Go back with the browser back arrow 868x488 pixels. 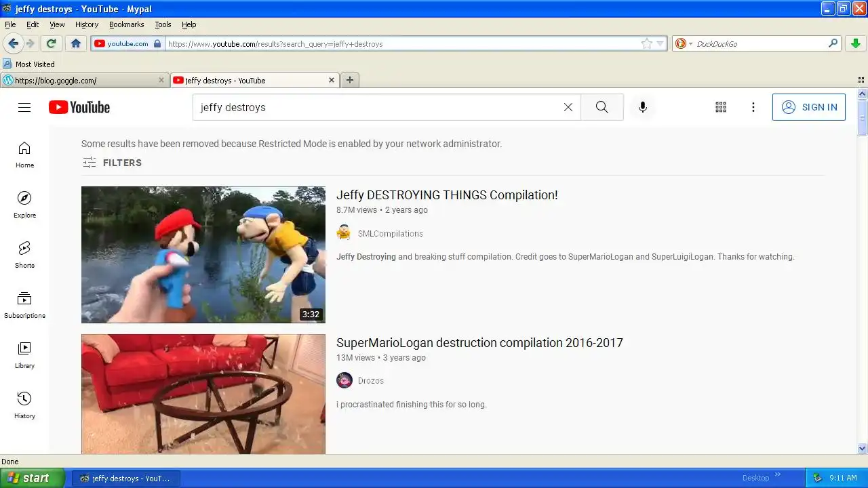[14, 43]
